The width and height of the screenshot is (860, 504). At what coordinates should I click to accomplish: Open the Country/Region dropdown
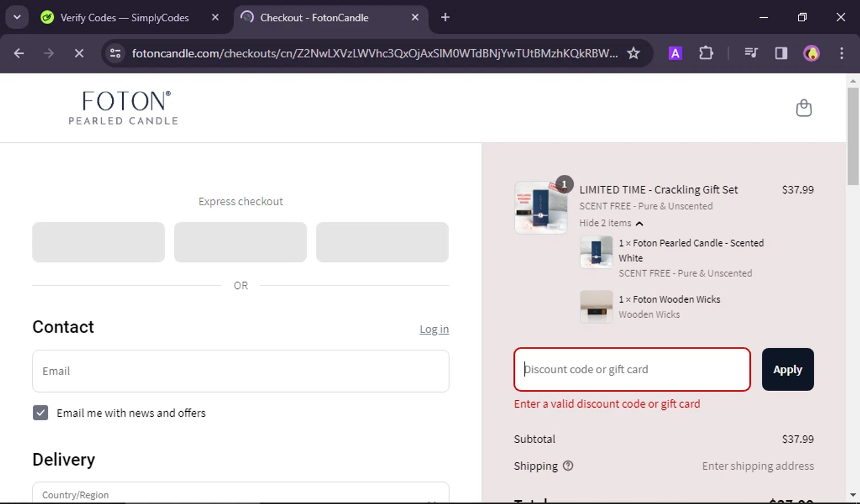(x=241, y=493)
